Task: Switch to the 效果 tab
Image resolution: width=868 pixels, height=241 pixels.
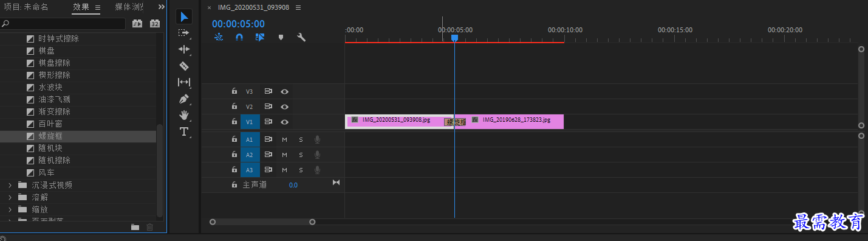Action: point(81,7)
